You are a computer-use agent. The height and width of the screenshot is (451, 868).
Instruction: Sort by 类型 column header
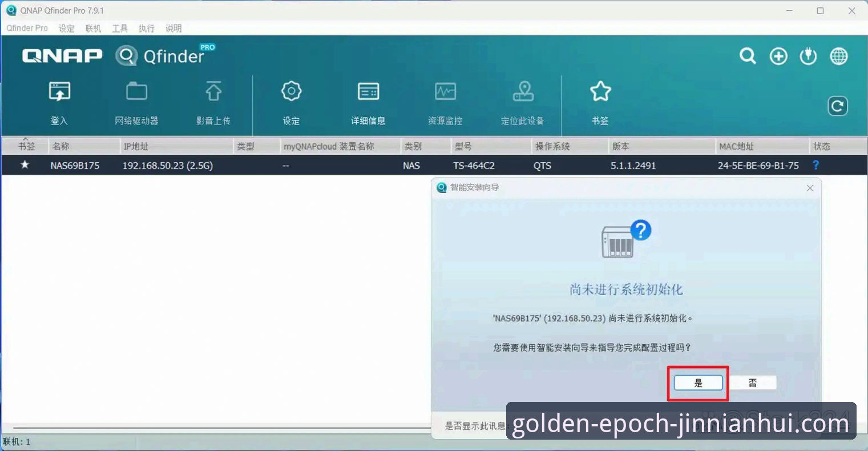pos(257,146)
